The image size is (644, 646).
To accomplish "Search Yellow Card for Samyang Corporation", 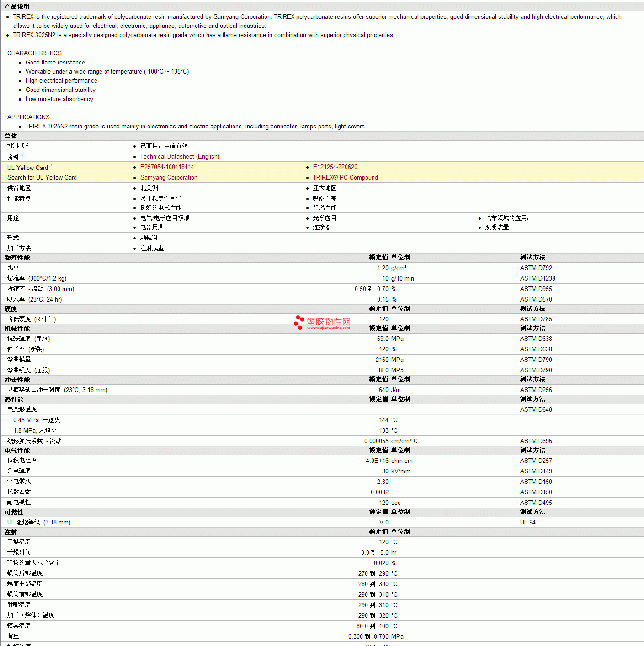I will coord(169,177).
